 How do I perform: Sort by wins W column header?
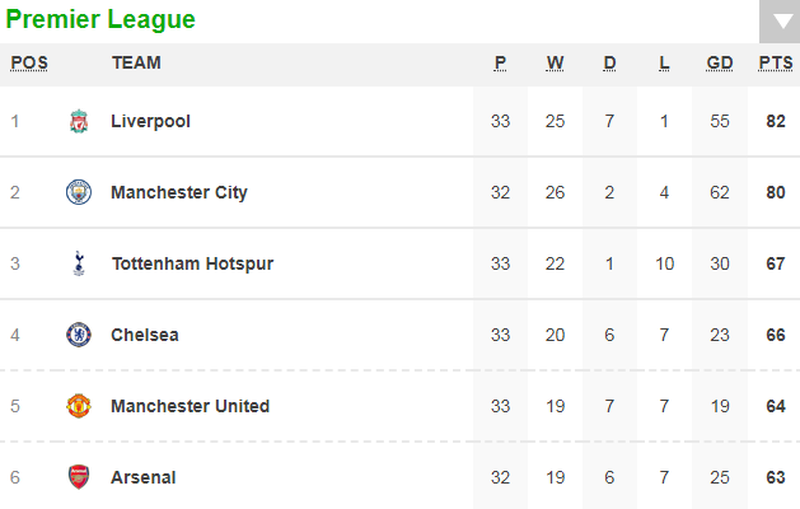(x=555, y=63)
